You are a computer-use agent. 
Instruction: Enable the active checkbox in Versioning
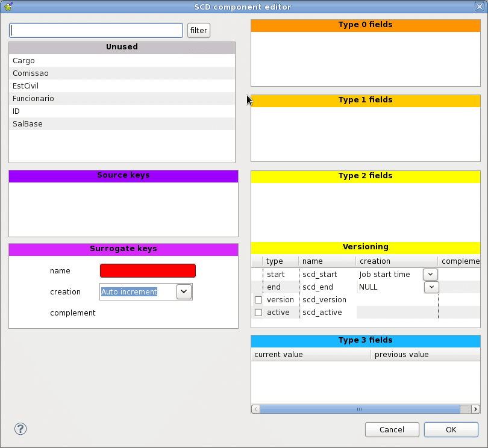pos(258,313)
